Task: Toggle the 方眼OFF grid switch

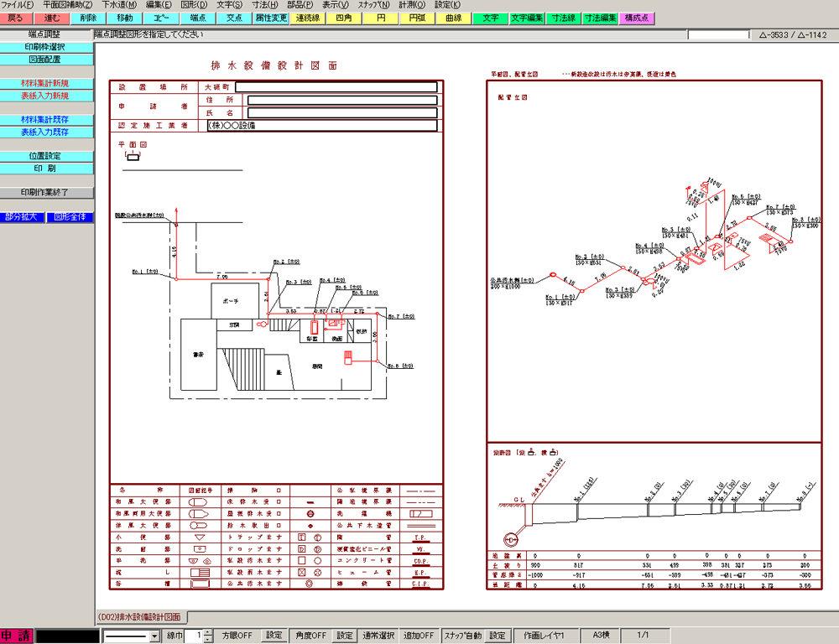Action: [x=237, y=636]
